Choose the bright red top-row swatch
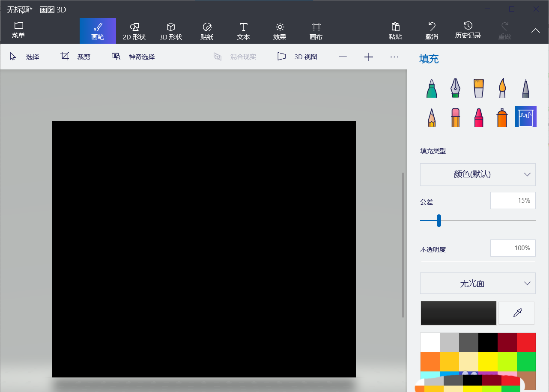Image resolution: width=549 pixels, height=392 pixels. [x=526, y=342]
